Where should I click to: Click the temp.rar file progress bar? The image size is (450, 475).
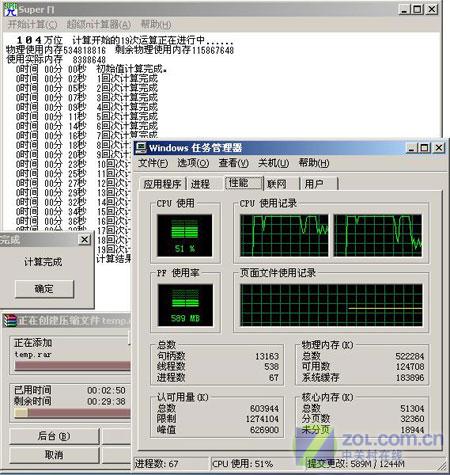[72, 366]
